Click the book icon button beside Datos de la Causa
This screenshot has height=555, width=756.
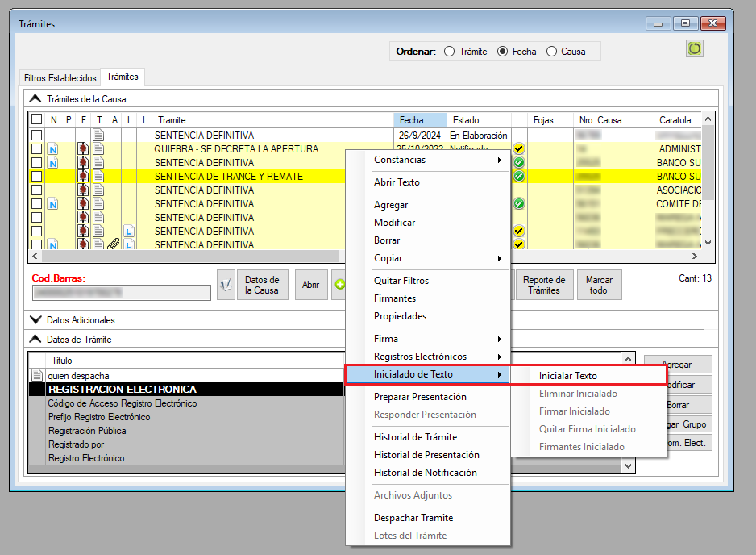[226, 285]
